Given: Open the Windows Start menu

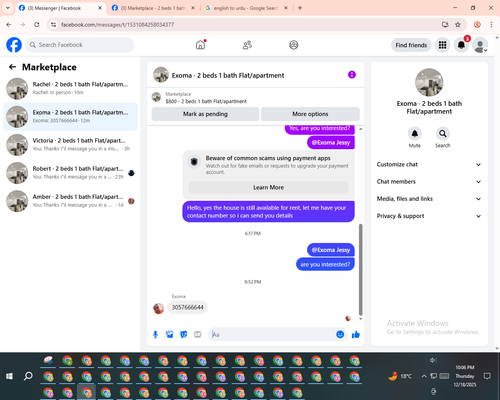Looking at the screenshot, I should (x=9, y=376).
